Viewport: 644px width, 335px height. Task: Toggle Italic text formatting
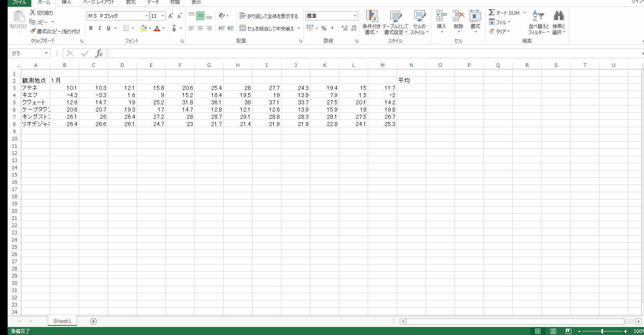(100, 28)
